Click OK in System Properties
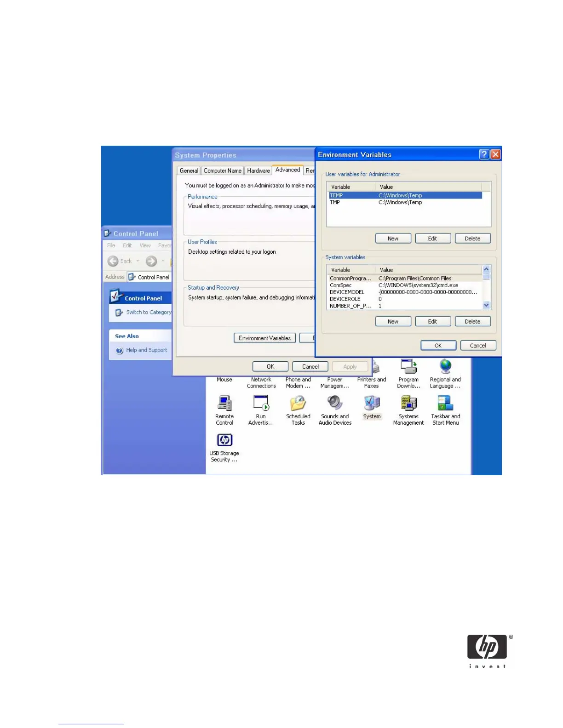563x728 pixels. 270,367
